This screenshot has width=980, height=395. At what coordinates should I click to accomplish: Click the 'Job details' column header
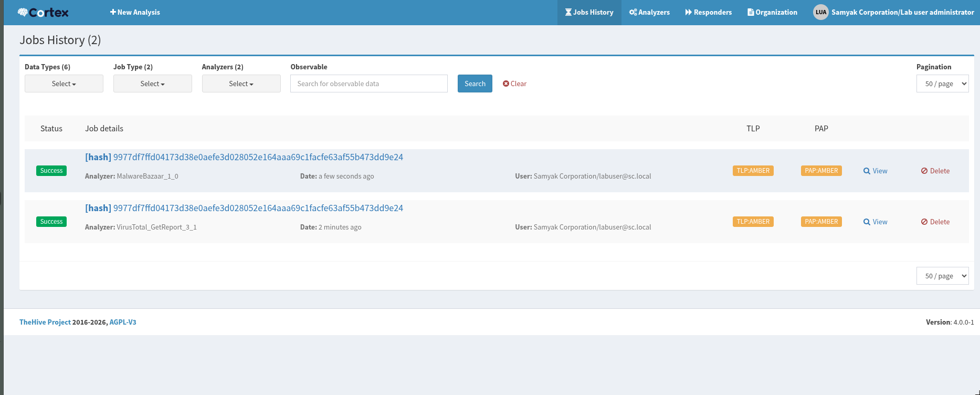coord(104,129)
